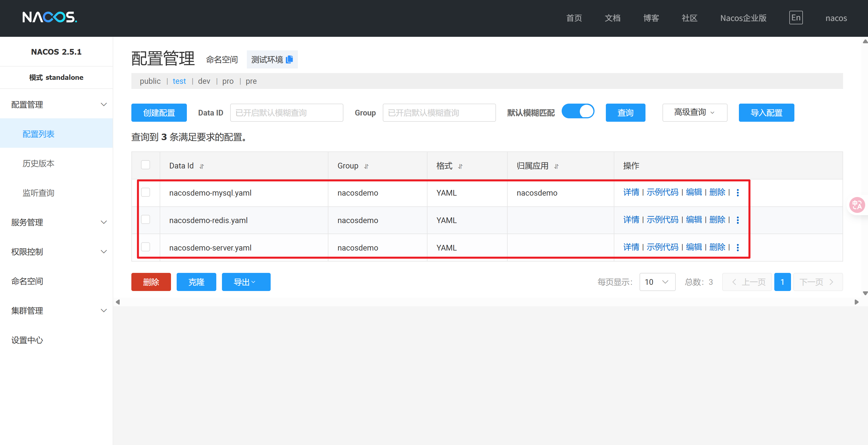Click 编辑 for nacosdemo-redis.yaml

[x=694, y=220]
